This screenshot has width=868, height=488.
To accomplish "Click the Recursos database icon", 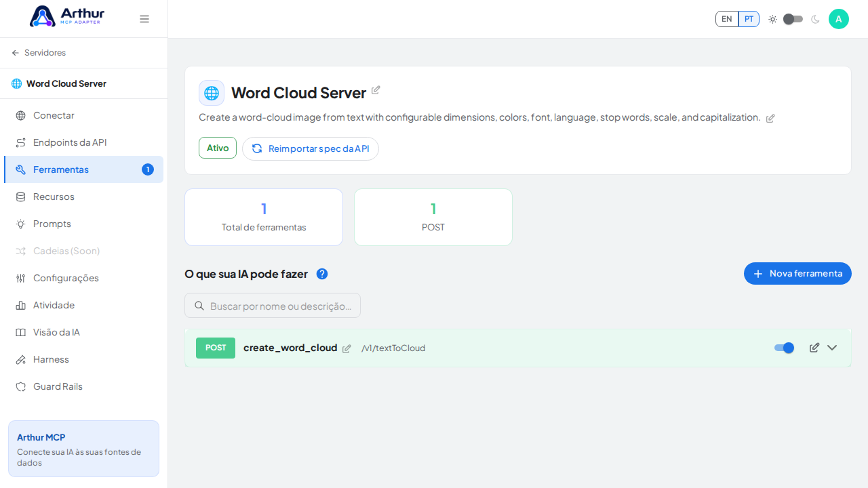I will pyautogui.click(x=20, y=197).
